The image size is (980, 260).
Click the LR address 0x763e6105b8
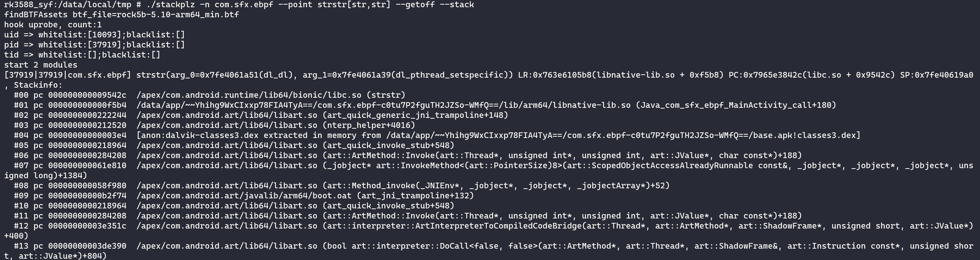(x=562, y=75)
